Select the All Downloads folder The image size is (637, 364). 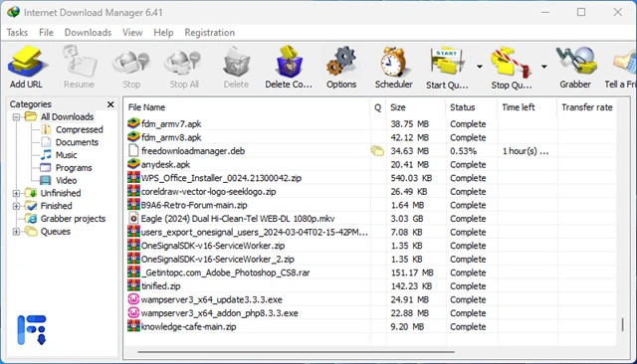click(x=67, y=117)
